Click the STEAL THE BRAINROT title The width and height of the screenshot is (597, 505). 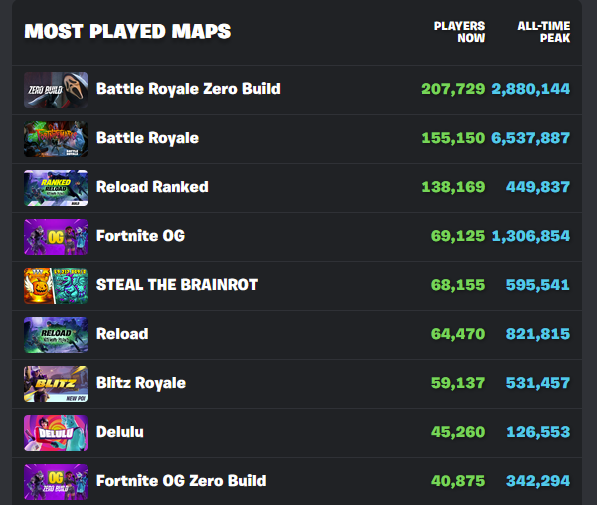point(177,285)
